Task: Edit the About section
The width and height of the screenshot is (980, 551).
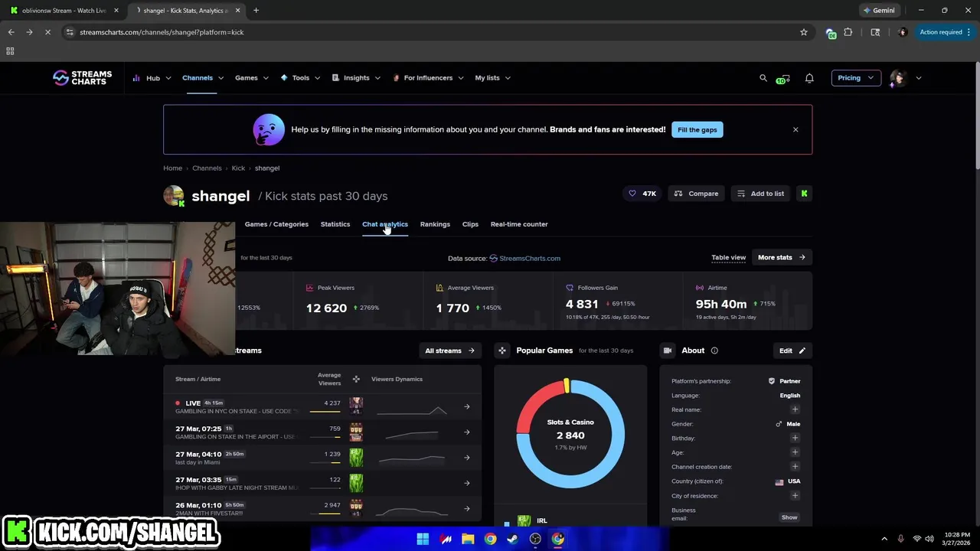Action: (x=792, y=350)
